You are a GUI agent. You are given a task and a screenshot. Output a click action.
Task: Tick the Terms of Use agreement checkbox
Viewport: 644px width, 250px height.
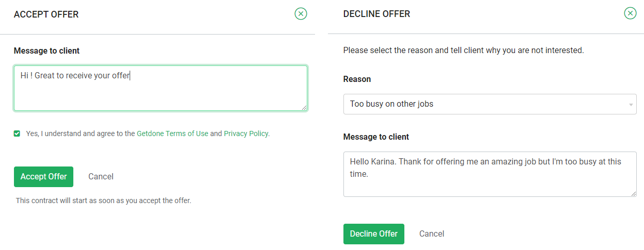[17, 134]
